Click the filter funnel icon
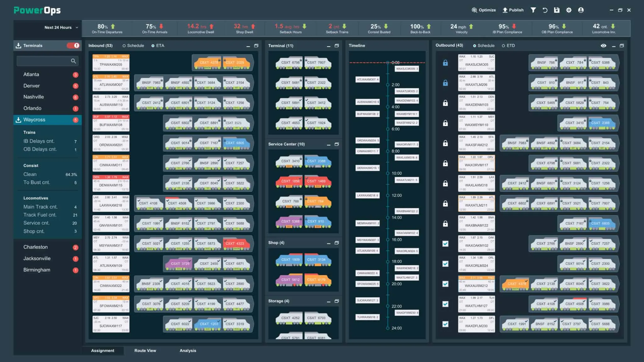This screenshot has width=644, height=362. (533, 10)
